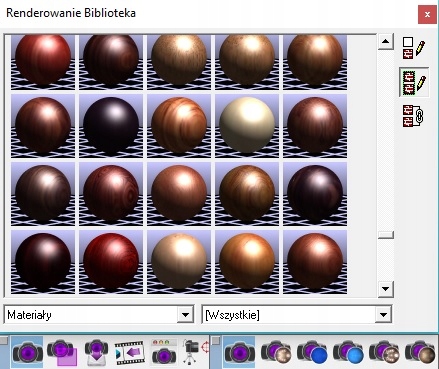Screen dimensions: 439x369
Task: Click the camera with brown sphere icon
Action: pos(420,353)
